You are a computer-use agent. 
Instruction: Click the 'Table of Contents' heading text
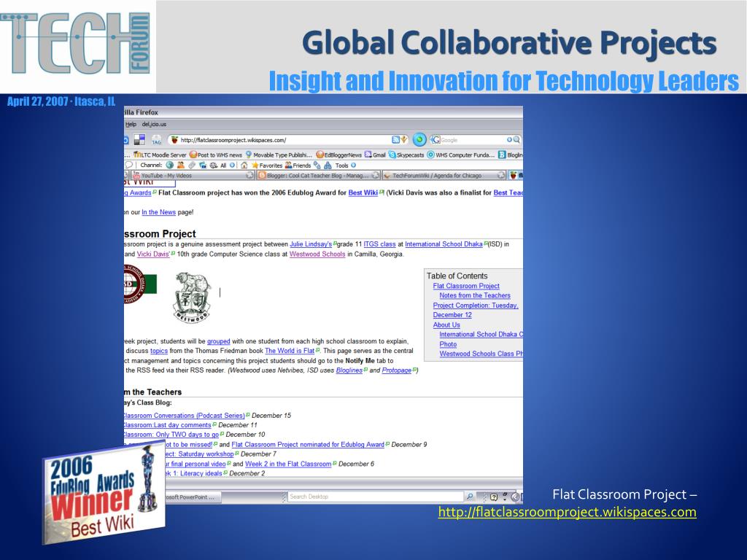coord(457,276)
